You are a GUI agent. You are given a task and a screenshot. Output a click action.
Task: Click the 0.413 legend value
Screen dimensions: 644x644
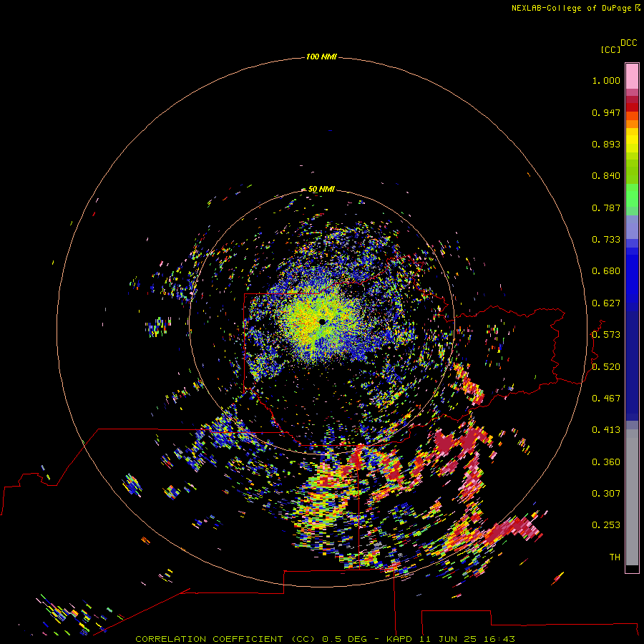pos(606,430)
